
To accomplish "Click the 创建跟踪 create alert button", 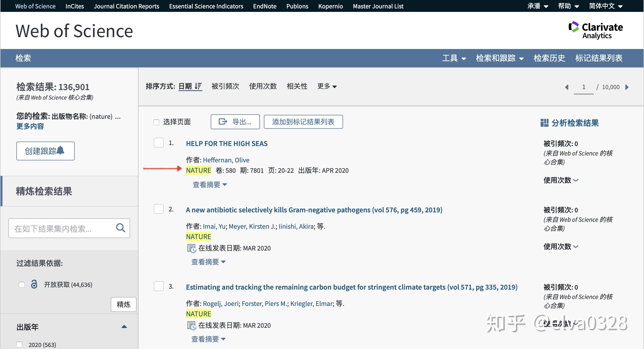I will (45, 151).
